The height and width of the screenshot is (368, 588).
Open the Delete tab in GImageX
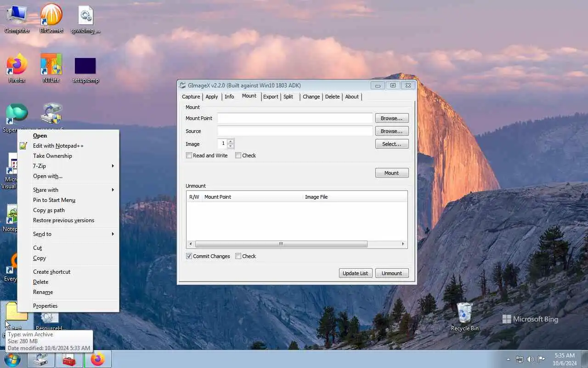(332, 97)
